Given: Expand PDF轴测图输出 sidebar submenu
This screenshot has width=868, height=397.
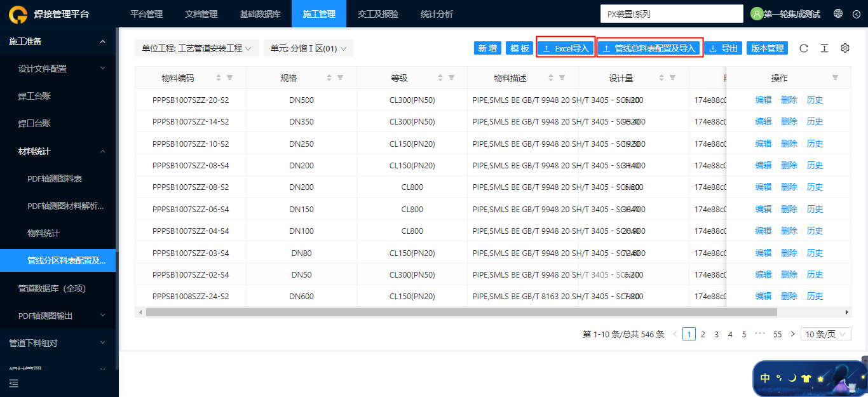Looking at the screenshot, I should (x=58, y=316).
